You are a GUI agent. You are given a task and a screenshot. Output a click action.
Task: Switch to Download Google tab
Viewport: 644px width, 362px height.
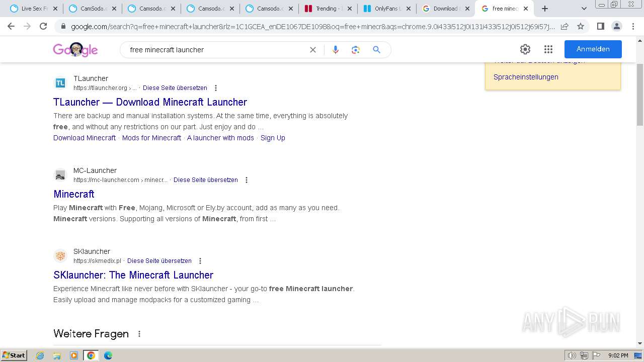446,9
